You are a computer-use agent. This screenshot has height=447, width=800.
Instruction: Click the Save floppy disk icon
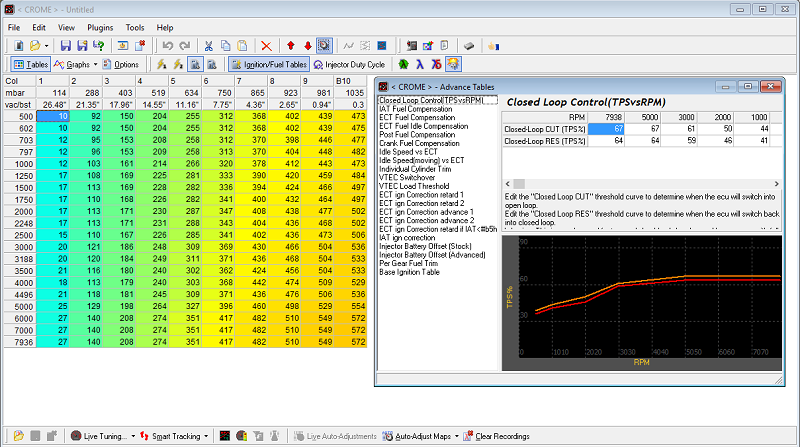pos(65,46)
